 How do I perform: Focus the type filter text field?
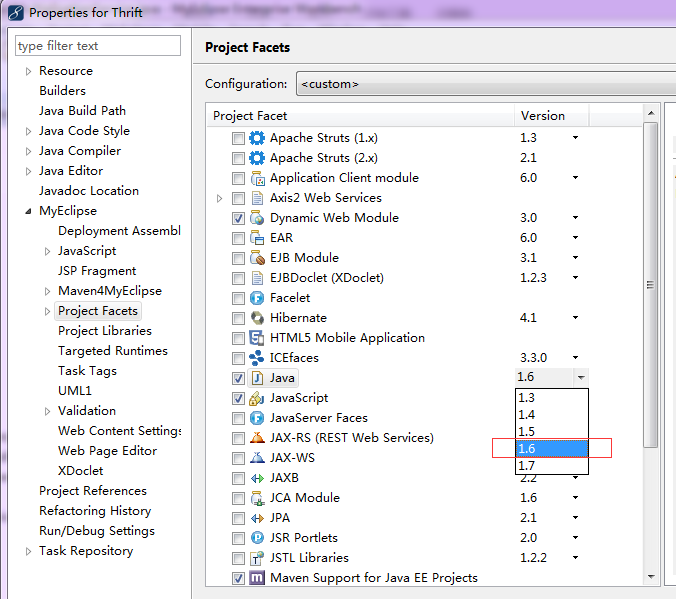(98, 46)
